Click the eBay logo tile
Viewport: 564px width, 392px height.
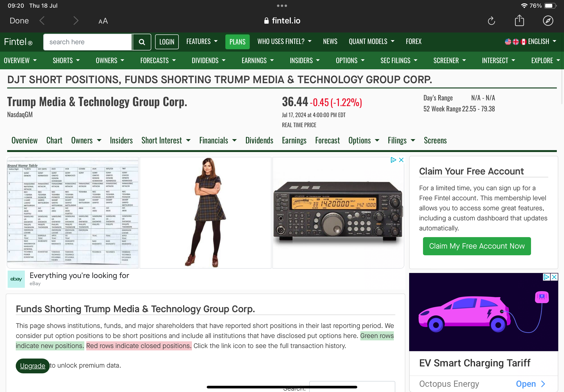point(16,279)
